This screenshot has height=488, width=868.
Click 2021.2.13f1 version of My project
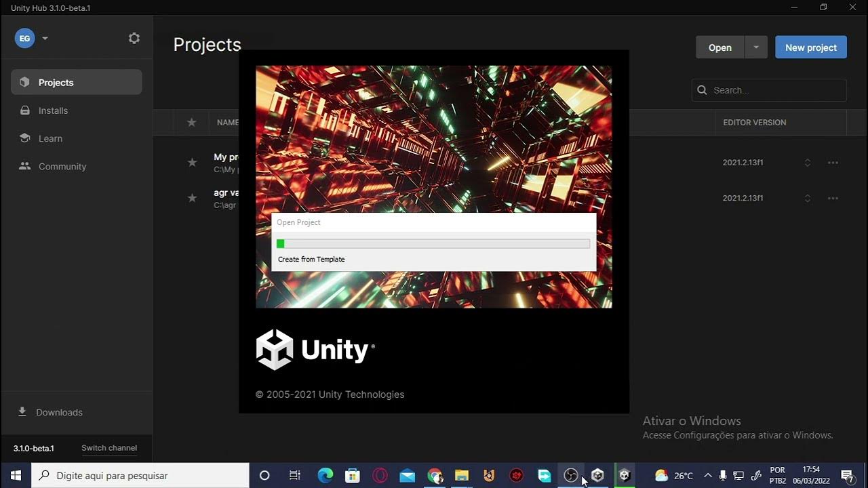(743, 163)
